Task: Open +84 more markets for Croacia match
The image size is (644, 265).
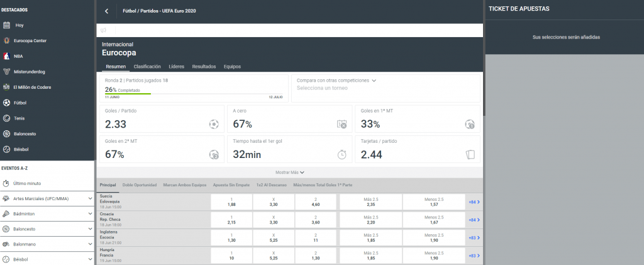Action: click(x=473, y=220)
